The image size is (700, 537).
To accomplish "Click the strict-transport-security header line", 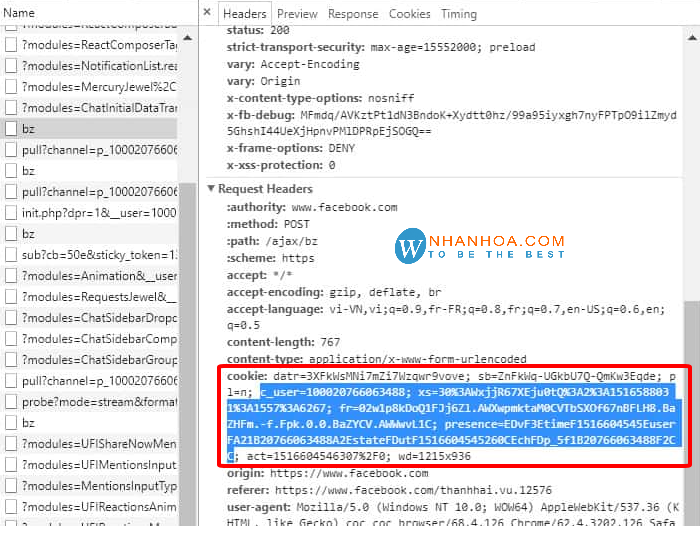I will (x=381, y=47).
